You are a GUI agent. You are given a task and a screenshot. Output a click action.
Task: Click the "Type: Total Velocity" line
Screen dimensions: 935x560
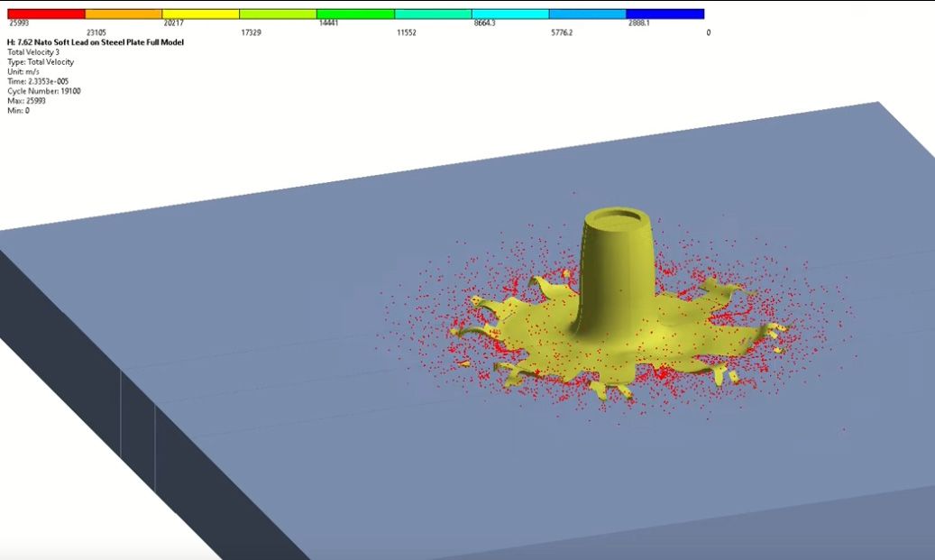point(41,62)
